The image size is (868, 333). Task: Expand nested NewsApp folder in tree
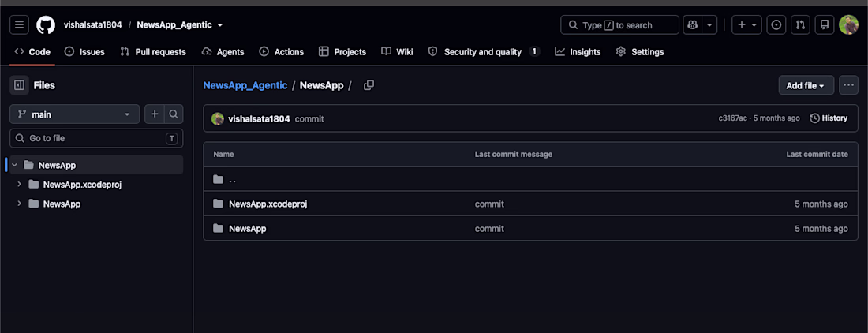click(20, 204)
